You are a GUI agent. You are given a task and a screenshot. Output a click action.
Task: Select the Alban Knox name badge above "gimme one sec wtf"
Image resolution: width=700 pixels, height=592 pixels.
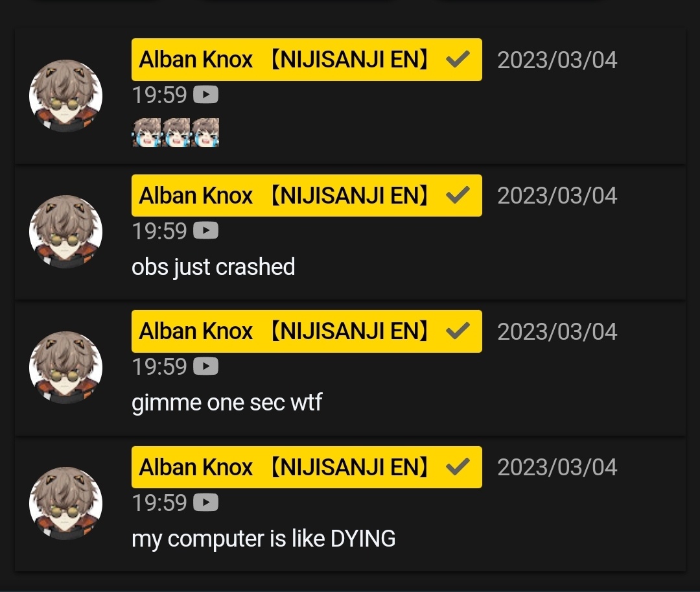pyautogui.click(x=307, y=331)
